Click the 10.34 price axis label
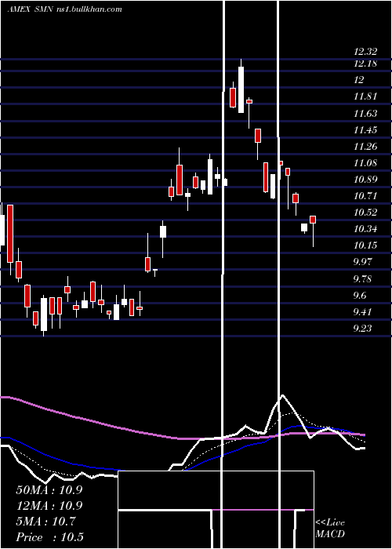The height and width of the screenshot is (549, 392). click(365, 229)
